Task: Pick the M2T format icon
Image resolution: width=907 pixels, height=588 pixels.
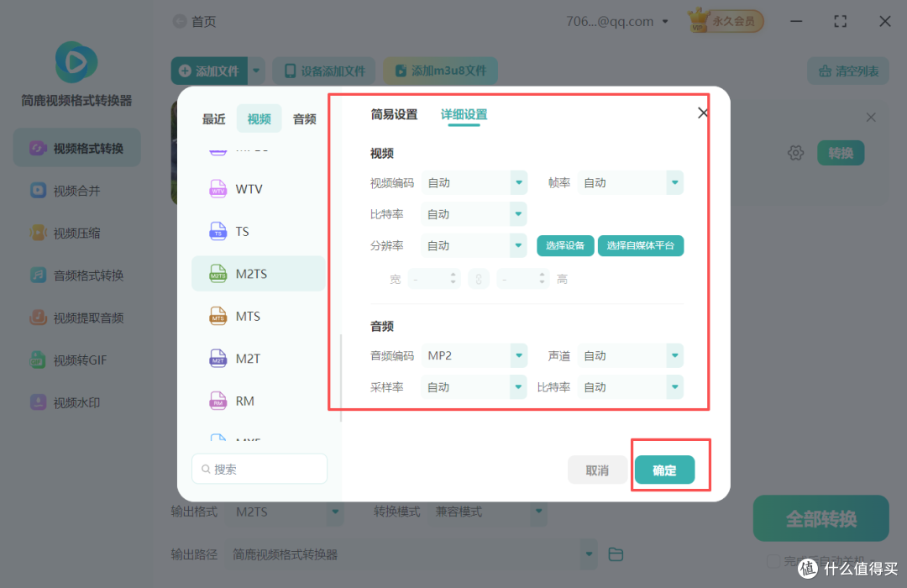Action: pyautogui.click(x=218, y=358)
